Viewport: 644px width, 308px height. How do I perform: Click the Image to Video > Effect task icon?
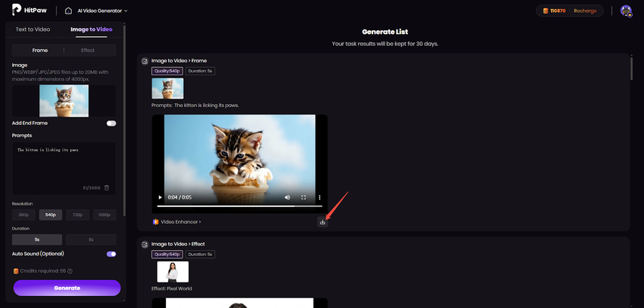[x=145, y=245]
